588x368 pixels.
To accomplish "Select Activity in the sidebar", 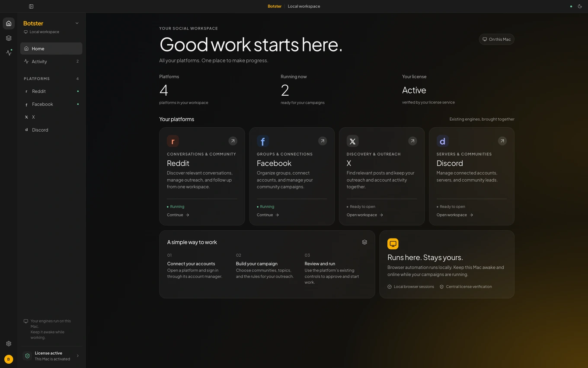I will click(51, 61).
